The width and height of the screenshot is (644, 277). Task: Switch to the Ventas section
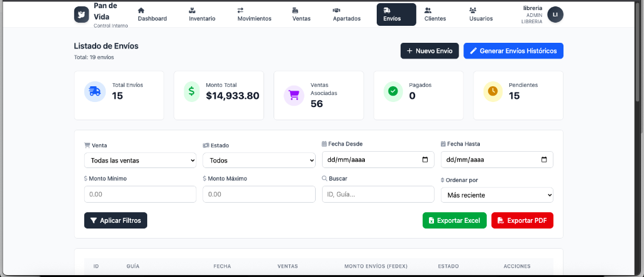(301, 14)
